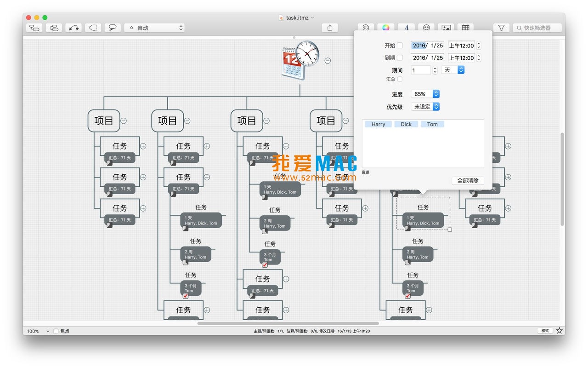This screenshot has width=588, height=368.
Task: Click the dashed-outlined selected 任务 node
Action: [423, 214]
